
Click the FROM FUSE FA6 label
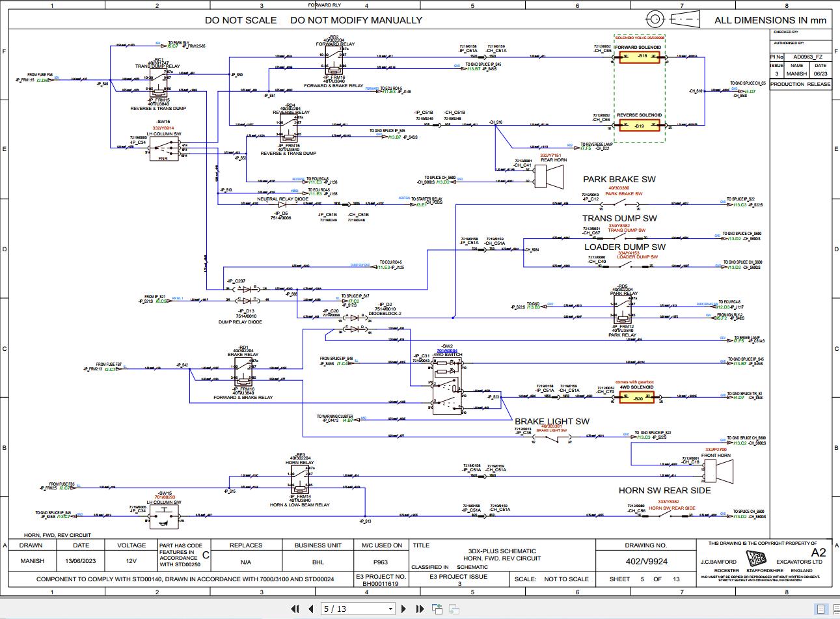(40, 76)
